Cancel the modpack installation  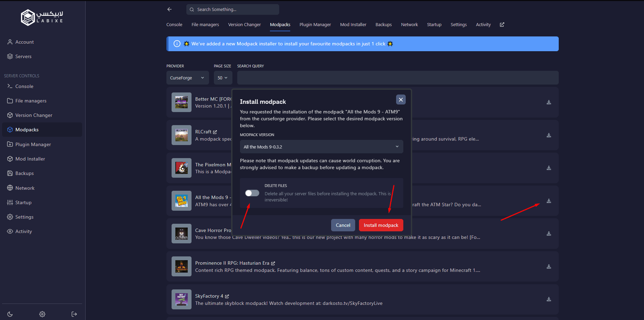click(343, 225)
